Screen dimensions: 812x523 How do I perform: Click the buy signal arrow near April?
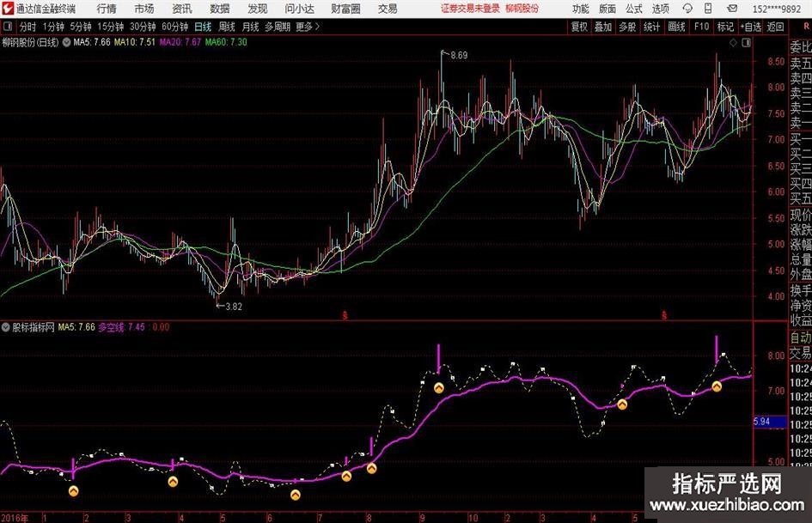pos(173,482)
